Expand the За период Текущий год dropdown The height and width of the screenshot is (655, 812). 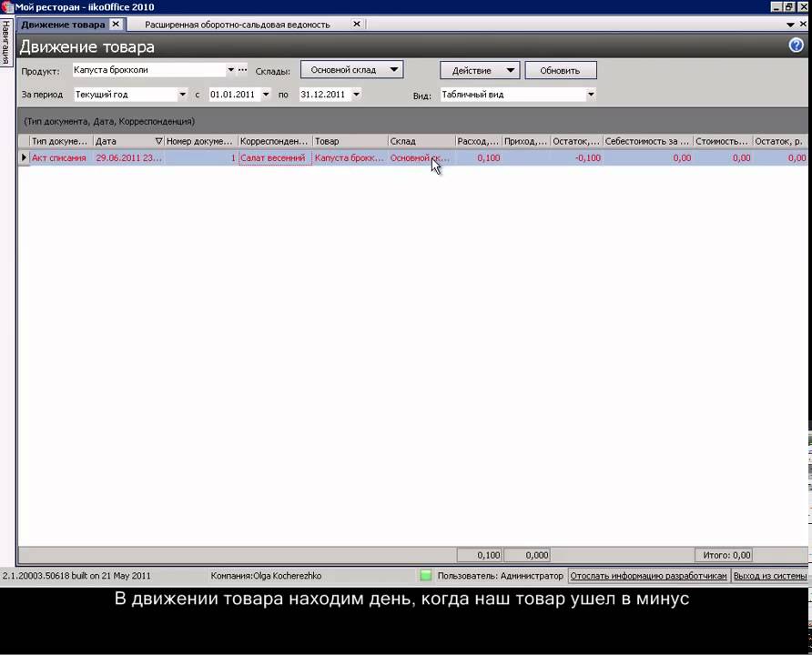click(x=182, y=95)
